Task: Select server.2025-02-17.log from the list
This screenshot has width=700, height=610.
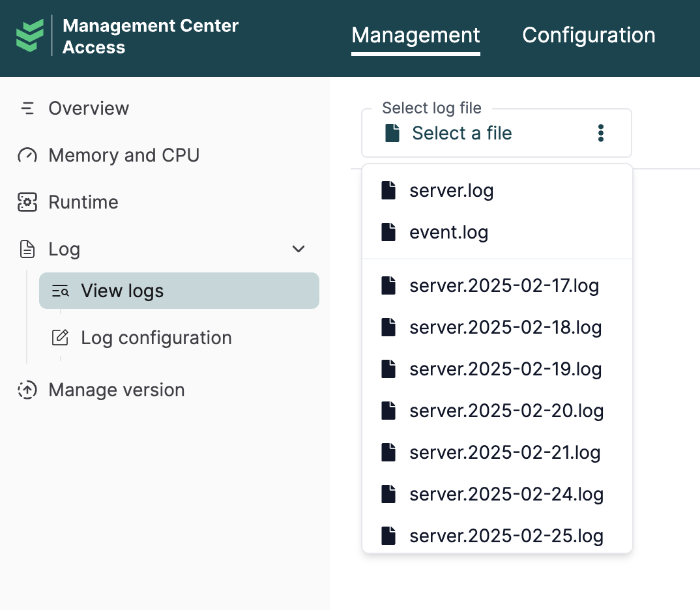Action: pos(504,285)
